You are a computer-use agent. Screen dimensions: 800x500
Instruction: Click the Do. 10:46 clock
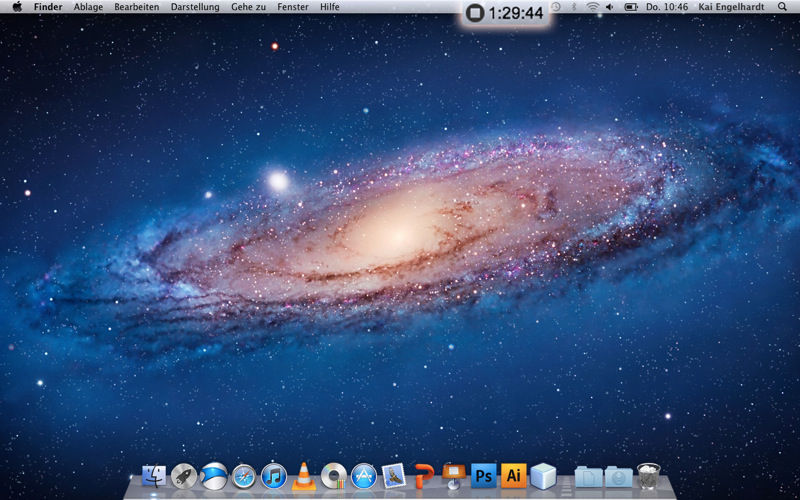pyautogui.click(x=667, y=7)
